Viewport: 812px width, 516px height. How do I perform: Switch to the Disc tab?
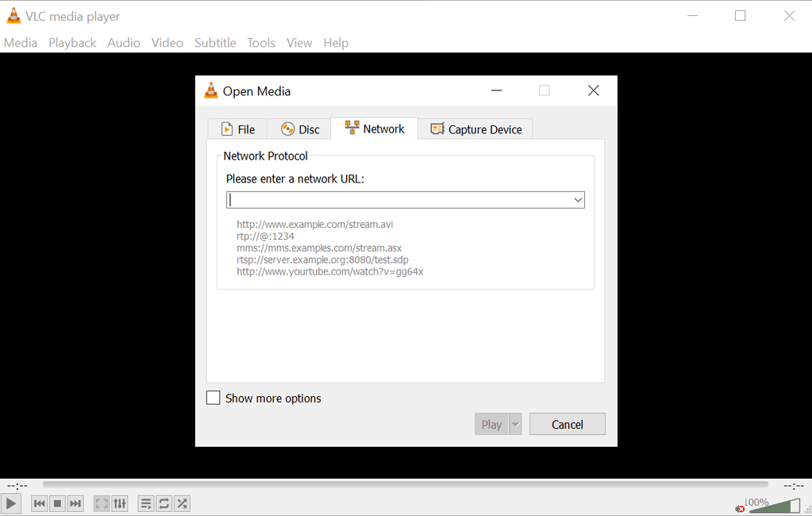point(298,128)
